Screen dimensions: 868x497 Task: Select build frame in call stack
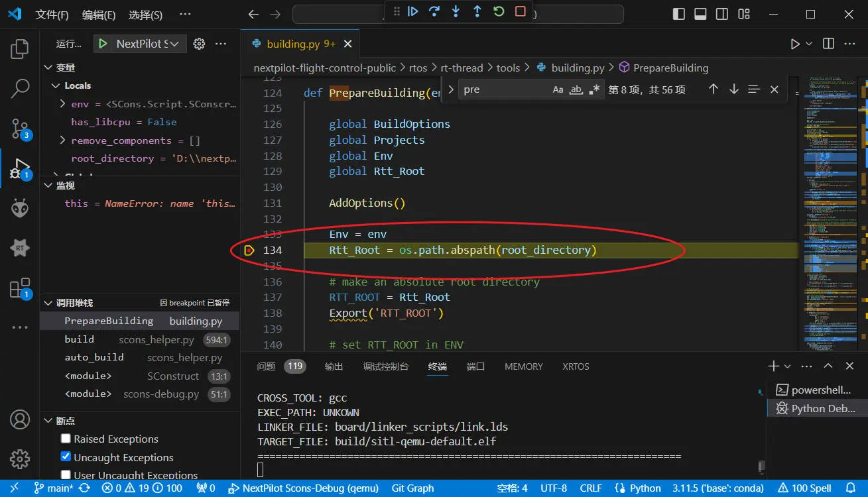139,339
